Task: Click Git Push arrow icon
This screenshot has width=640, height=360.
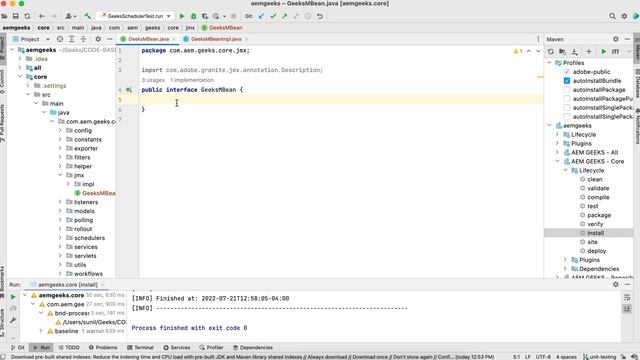Action: pyautogui.click(x=284, y=16)
